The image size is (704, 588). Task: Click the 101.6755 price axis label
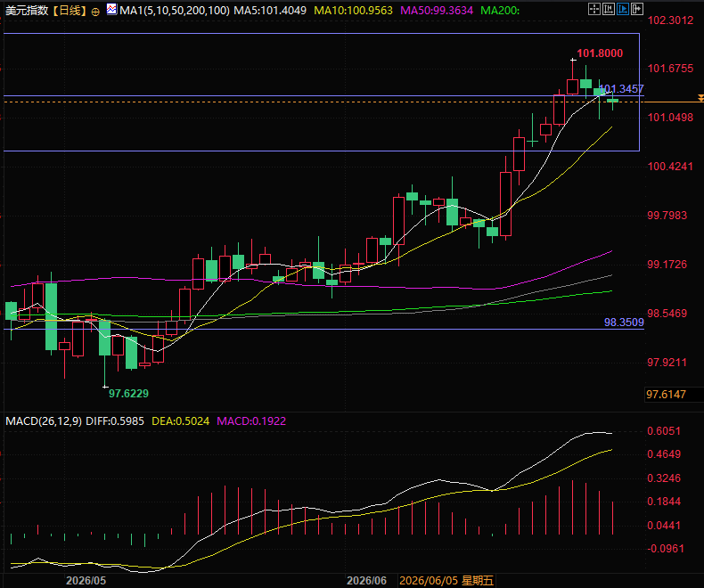pos(670,69)
